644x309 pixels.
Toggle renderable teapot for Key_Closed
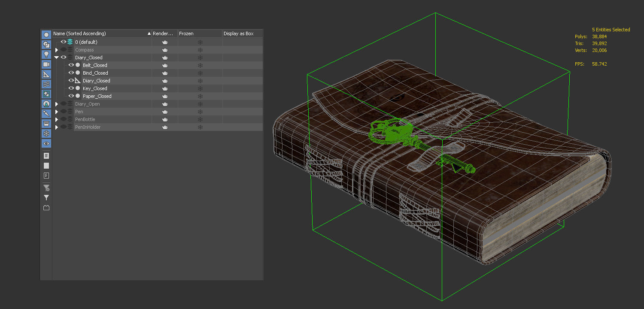[x=165, y=88]
